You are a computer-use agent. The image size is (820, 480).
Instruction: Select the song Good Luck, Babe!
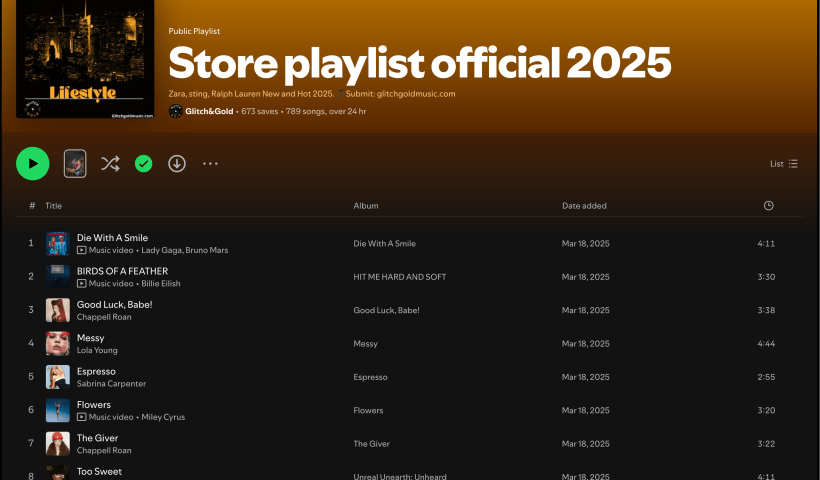(x=114, y=304)
